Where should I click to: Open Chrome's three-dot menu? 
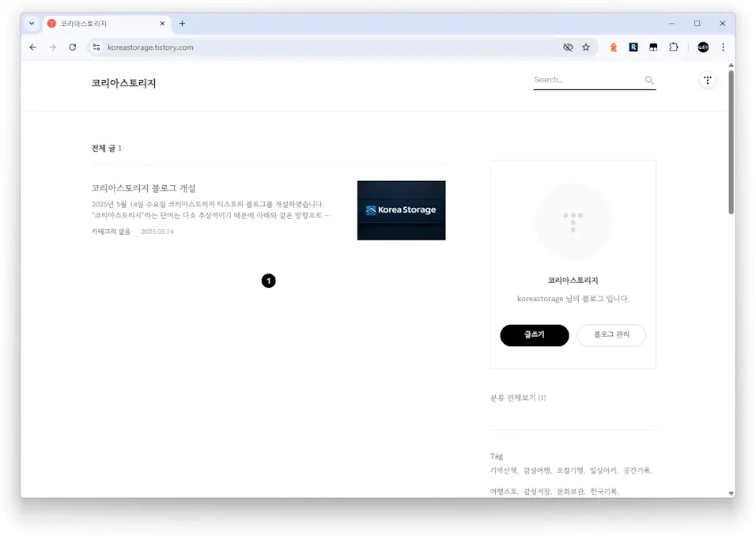coord(723,47)
